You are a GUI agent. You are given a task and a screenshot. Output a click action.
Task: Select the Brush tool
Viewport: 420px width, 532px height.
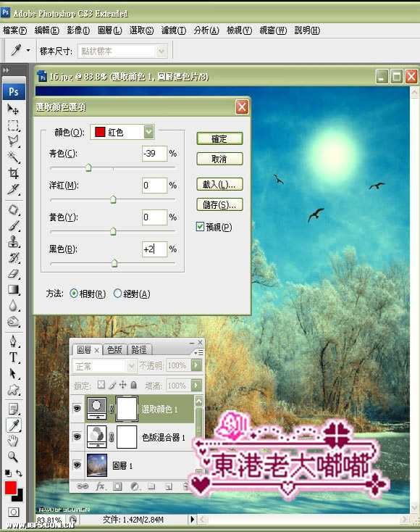13,225
